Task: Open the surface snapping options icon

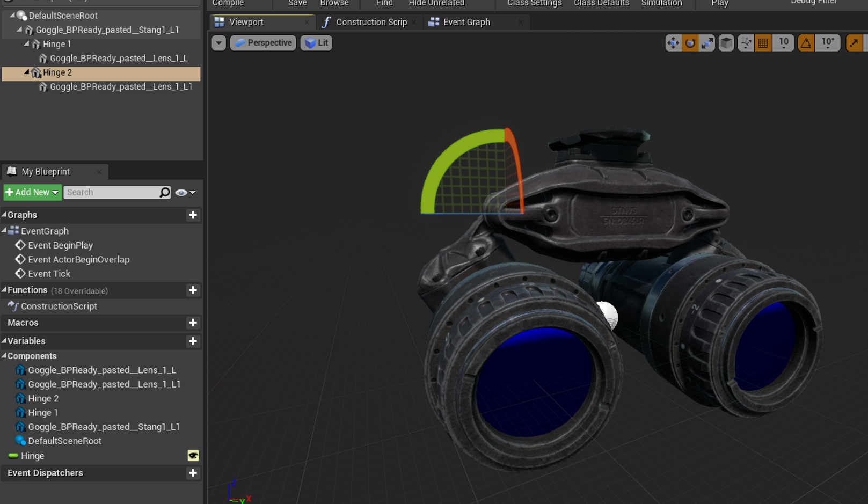Action: coord(746,43)
